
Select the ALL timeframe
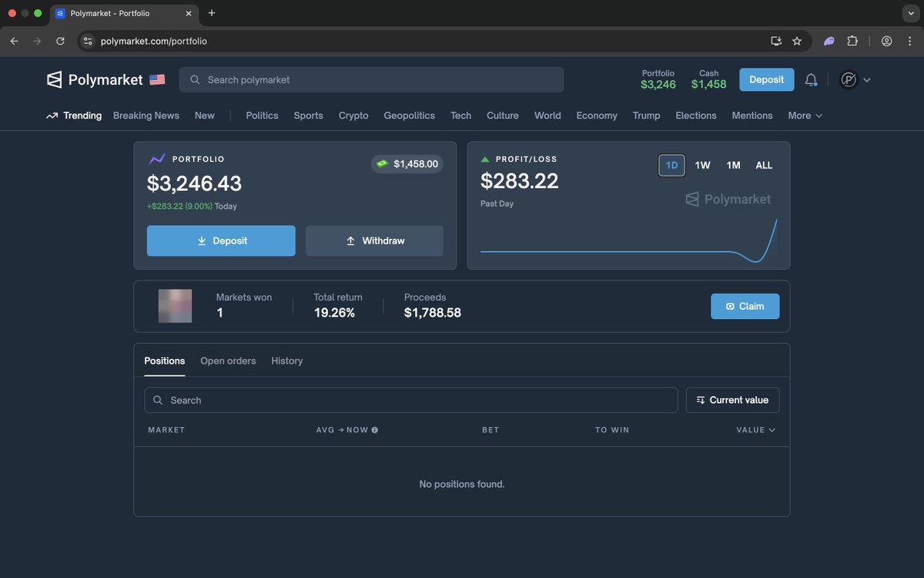coord(763,165)
